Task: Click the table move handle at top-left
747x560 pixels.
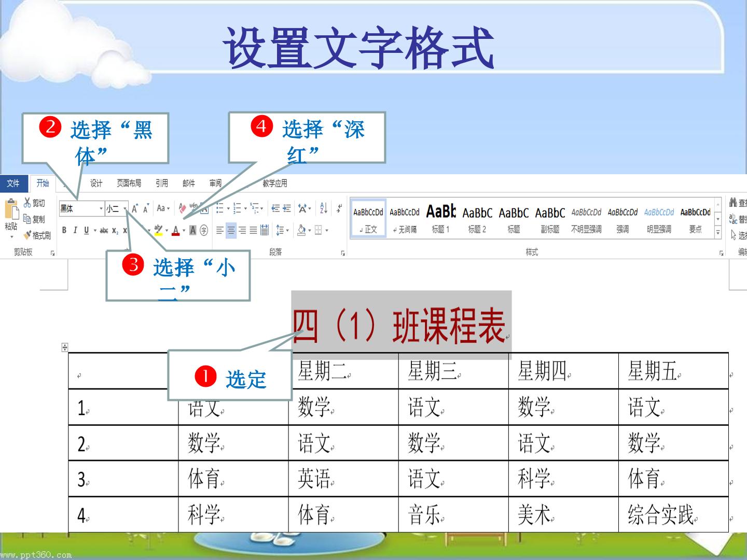Action: (x=65, y=347)
